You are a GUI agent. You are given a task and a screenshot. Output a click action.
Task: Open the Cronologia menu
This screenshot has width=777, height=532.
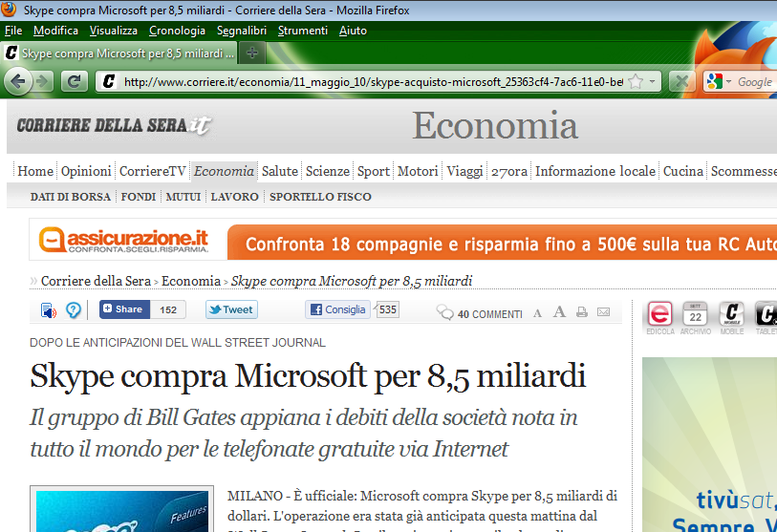177,31
